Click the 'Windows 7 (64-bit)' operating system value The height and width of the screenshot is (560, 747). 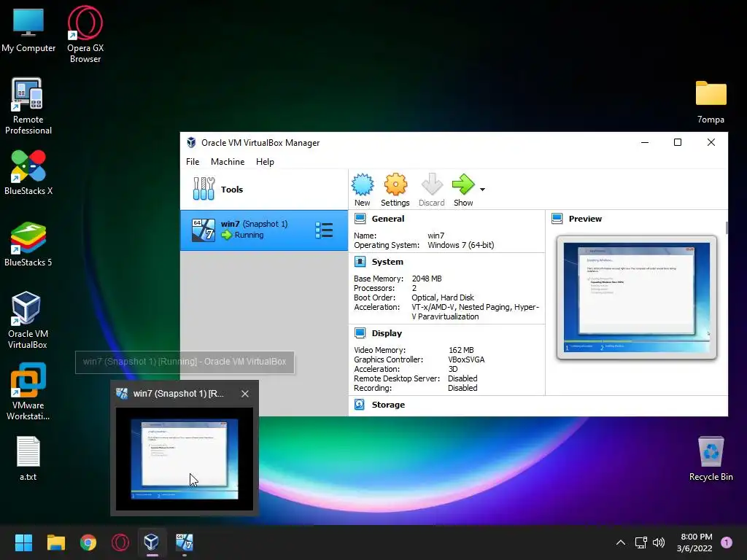[x=461, y=245]
